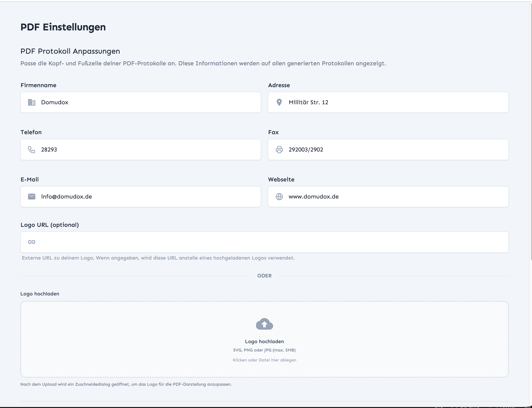Click 'Klicken oder Datei hier ablegen' text
The width and height of the screenshot is (532, 408).
click(x=264, y=360)
